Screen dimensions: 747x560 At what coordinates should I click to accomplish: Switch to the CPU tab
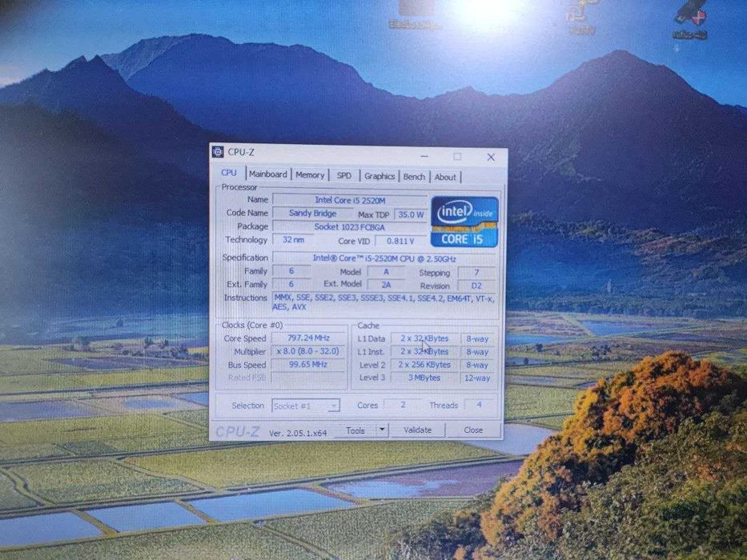(x=229, y=173)
